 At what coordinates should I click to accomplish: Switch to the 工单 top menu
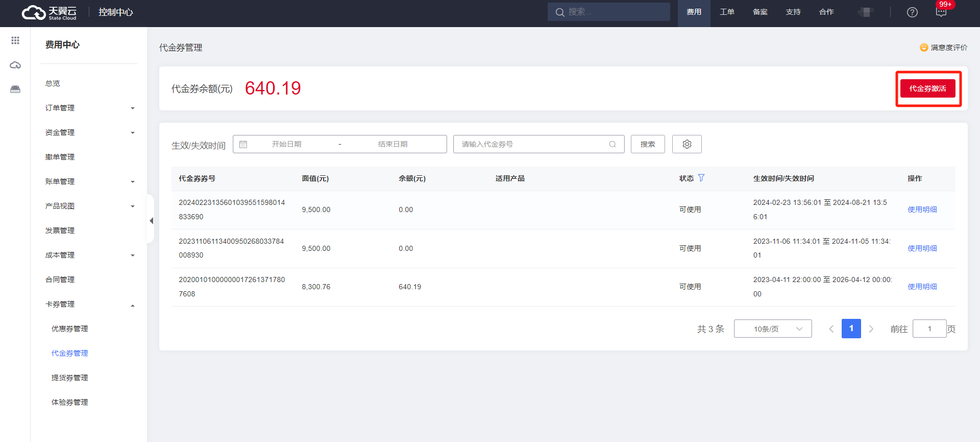tap(727, 12)
